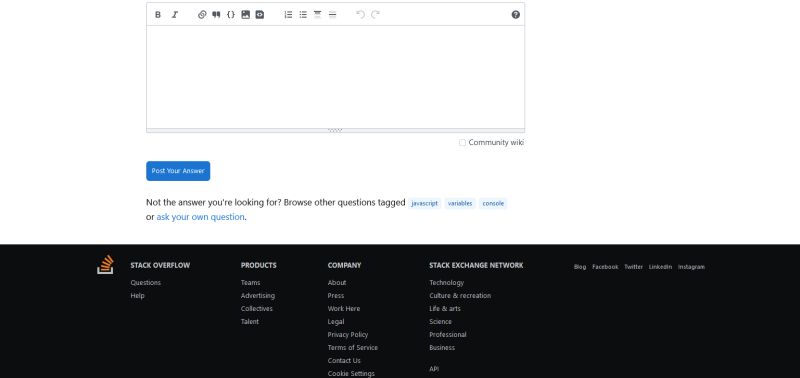Open footer Terms of Service link

(353, 348)
